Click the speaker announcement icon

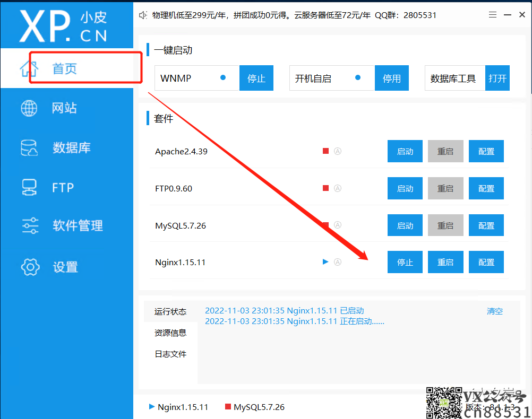click(143, 15)
